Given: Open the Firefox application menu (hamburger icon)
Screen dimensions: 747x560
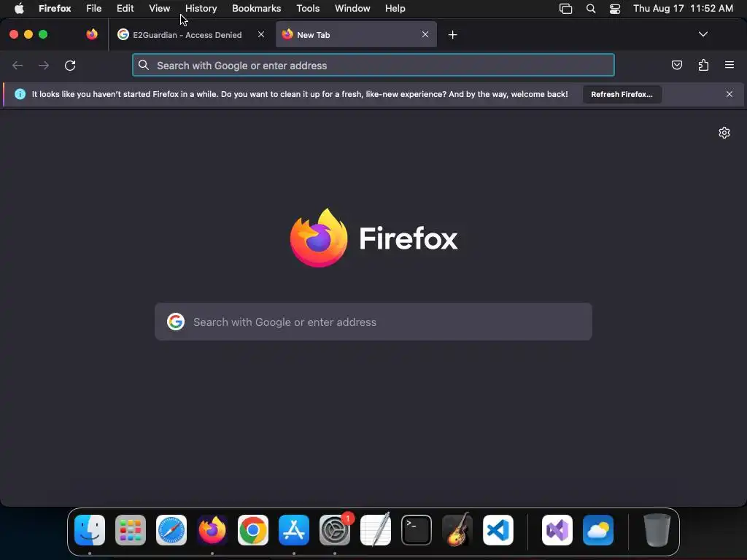Looking at the screenshot, I should 729,65.
